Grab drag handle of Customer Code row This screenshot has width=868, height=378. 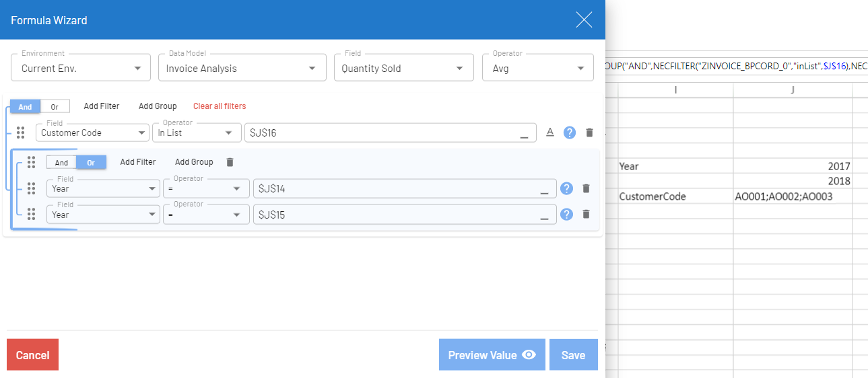tap(20, 133)
